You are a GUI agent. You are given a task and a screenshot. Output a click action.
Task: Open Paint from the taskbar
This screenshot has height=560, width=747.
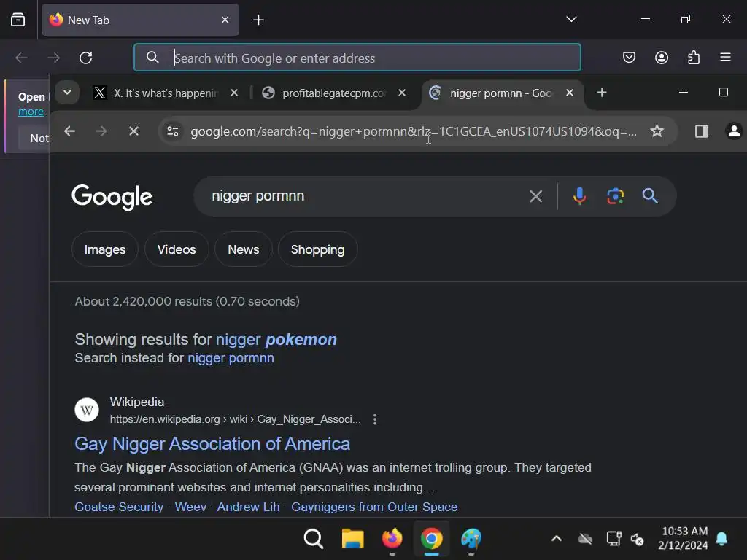pos(471,539)
